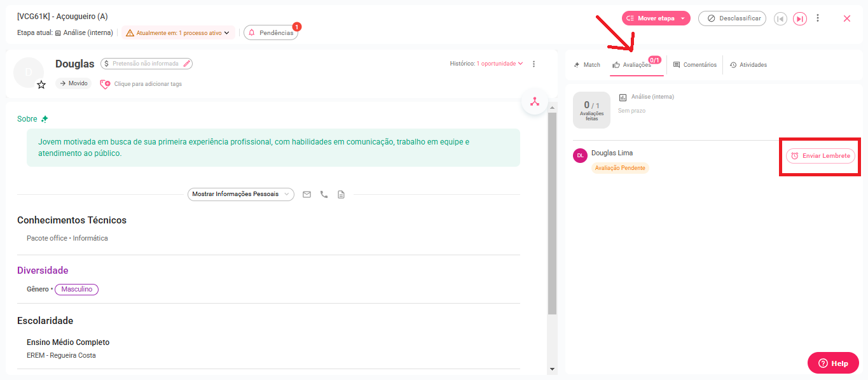Click the scroll down arrow on profile scrollbar
The width and height of the screenshot is (868, 380).
pos(552,369)
